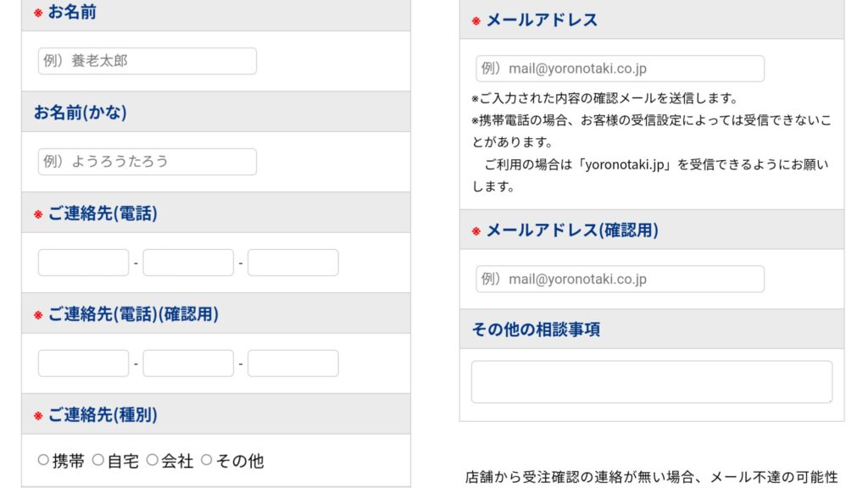Viewport: 868px width, 488px height.
Task: Click the お名前(かな) kana input field
Action: coord(147,162)
